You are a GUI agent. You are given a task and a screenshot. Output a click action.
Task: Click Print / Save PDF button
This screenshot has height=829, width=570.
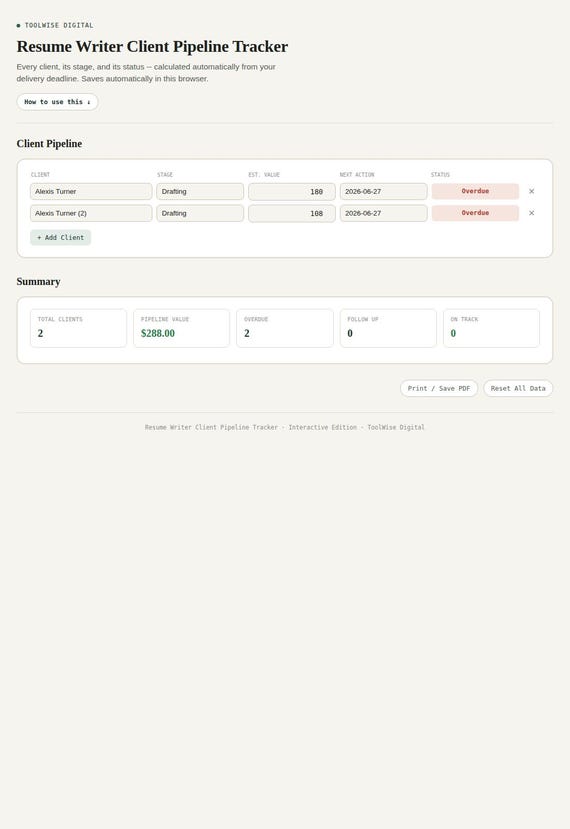point(439,389)
